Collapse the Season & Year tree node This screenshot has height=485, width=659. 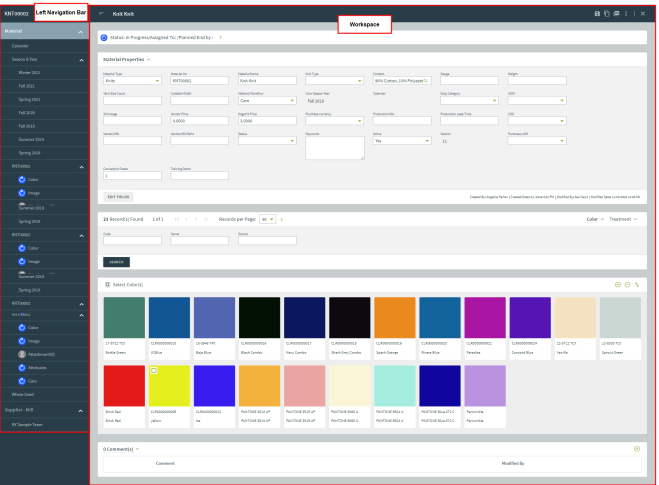82,59
